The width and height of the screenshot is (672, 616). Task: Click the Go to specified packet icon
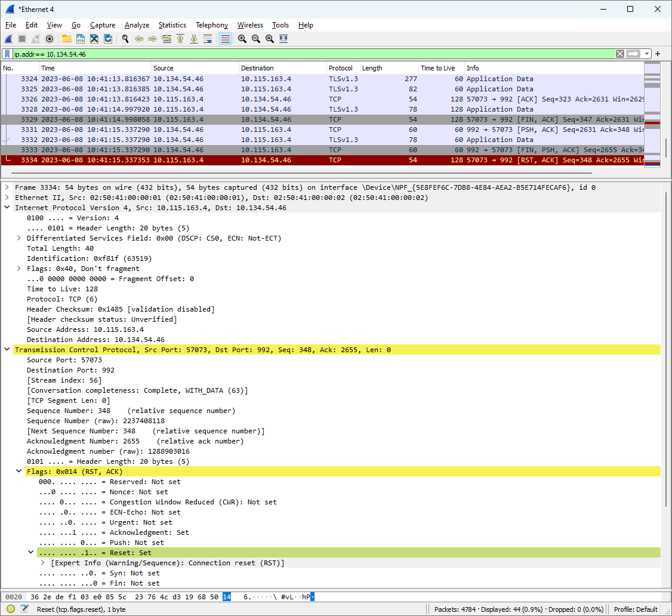tap(167, 39)
